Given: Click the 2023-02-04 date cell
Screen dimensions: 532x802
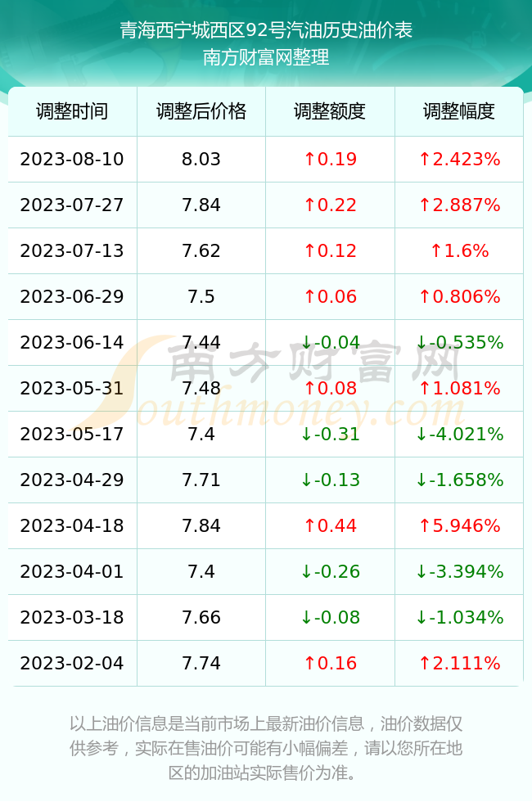Looking at the screenshot, I should [72, 664].
